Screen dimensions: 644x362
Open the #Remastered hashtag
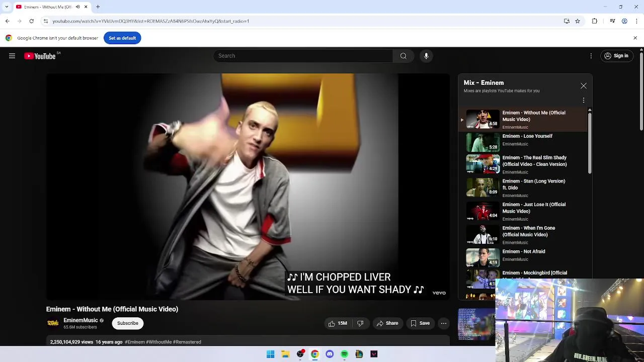point(187,342)
